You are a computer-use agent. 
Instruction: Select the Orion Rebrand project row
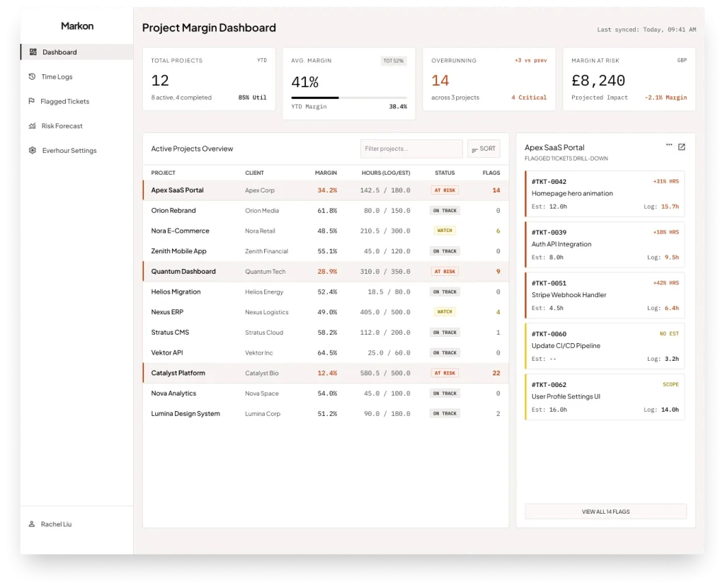click(x=326, y=210)
